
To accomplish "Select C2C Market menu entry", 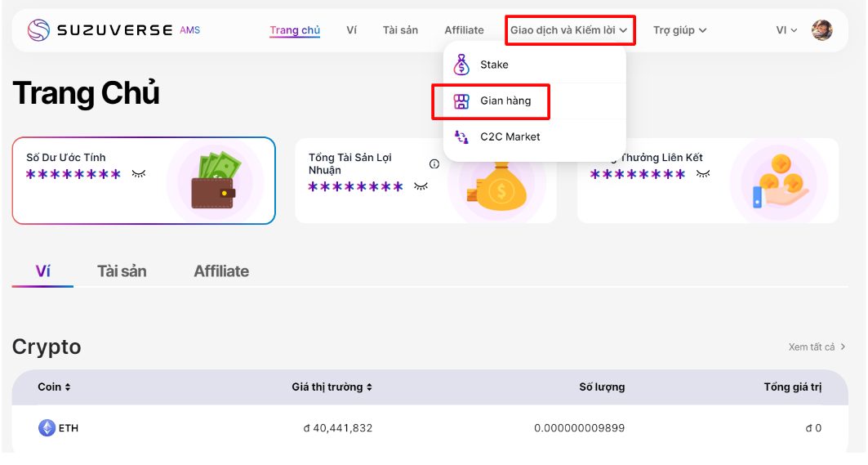I will [510, 137].
